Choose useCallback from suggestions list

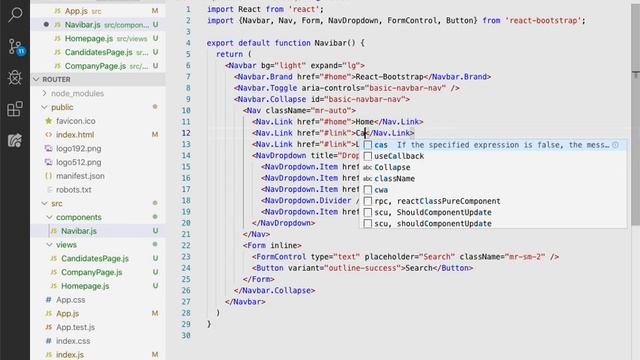pos(493,156)
